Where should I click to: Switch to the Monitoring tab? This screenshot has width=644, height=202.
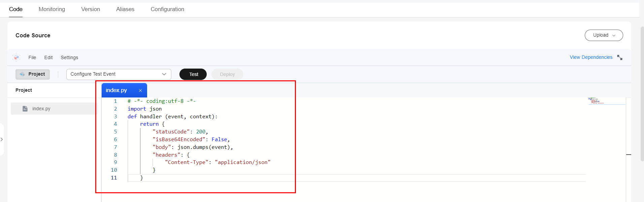[x=52, y=9]
